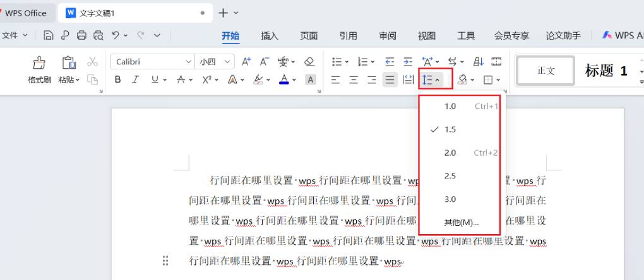Click the paragraph shading paint bucket icon
This screenshot has height=280, width=644.
pyautogui.click(x=463, y=79)
